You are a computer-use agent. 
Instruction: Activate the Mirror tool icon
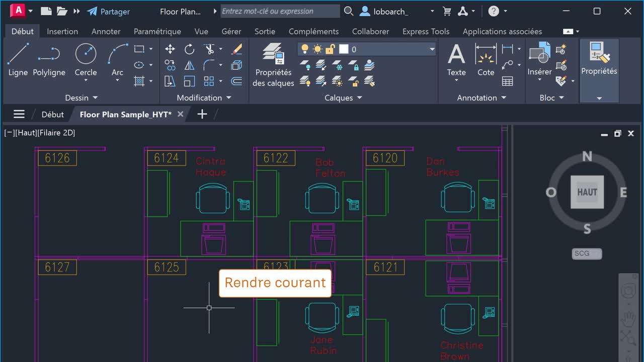(189, 65)
